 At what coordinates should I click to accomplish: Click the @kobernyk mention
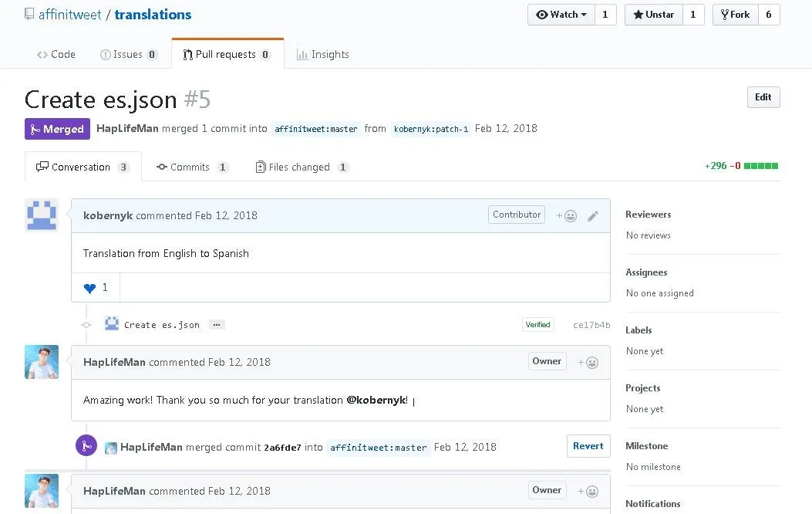(376, 400)
